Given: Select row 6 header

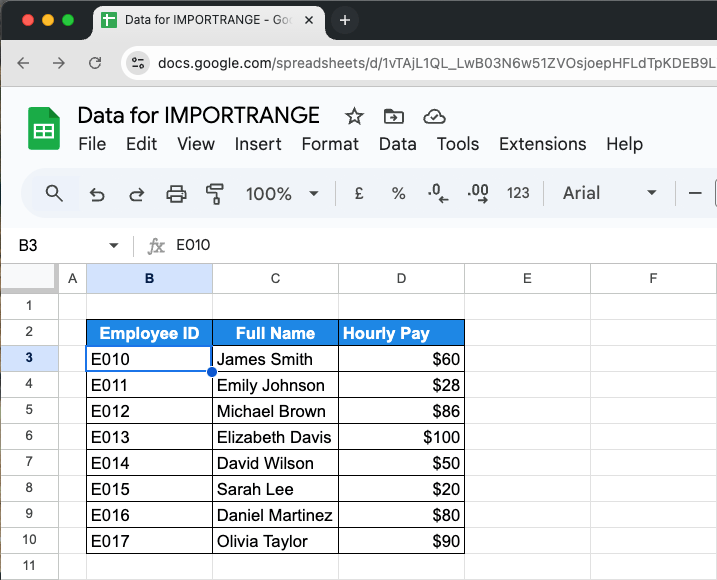Looking at the screenshot, I should pos(29,435).
